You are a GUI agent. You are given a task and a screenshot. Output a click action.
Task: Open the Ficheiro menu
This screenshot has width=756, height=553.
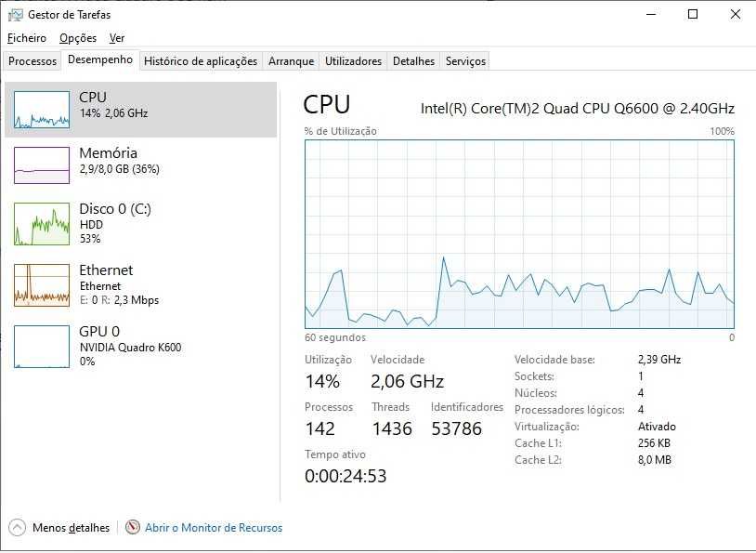[x=26, y=38]
